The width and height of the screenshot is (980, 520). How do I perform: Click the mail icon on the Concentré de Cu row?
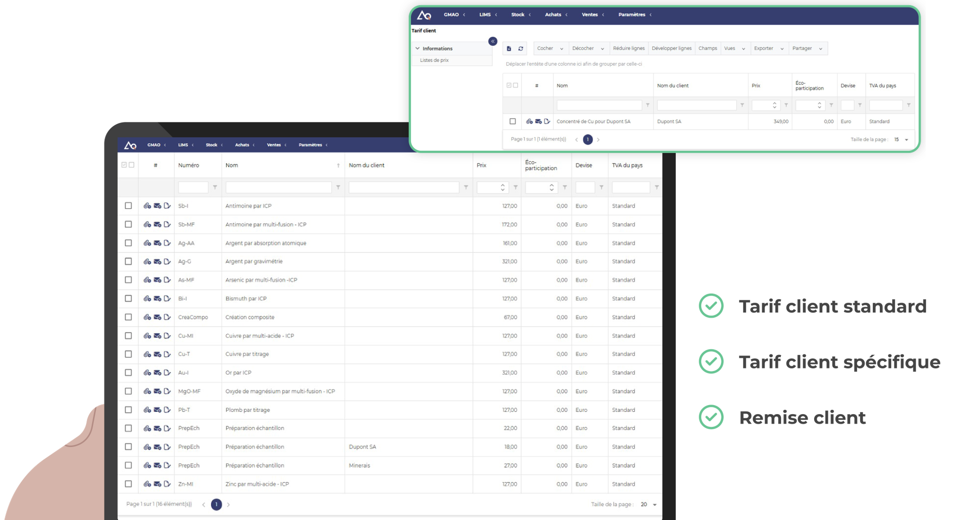(x=538, y=121)
